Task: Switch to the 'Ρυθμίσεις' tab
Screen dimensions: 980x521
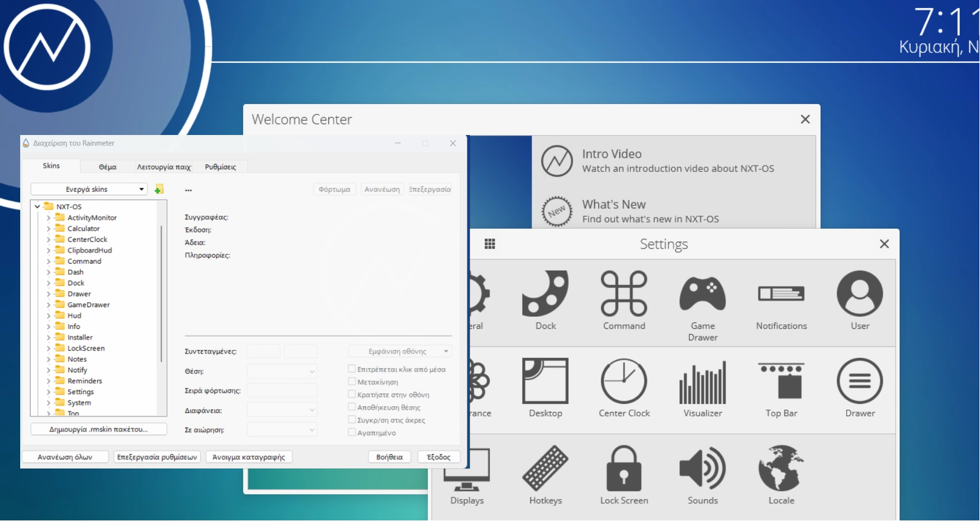Action: tap(220, 167)
